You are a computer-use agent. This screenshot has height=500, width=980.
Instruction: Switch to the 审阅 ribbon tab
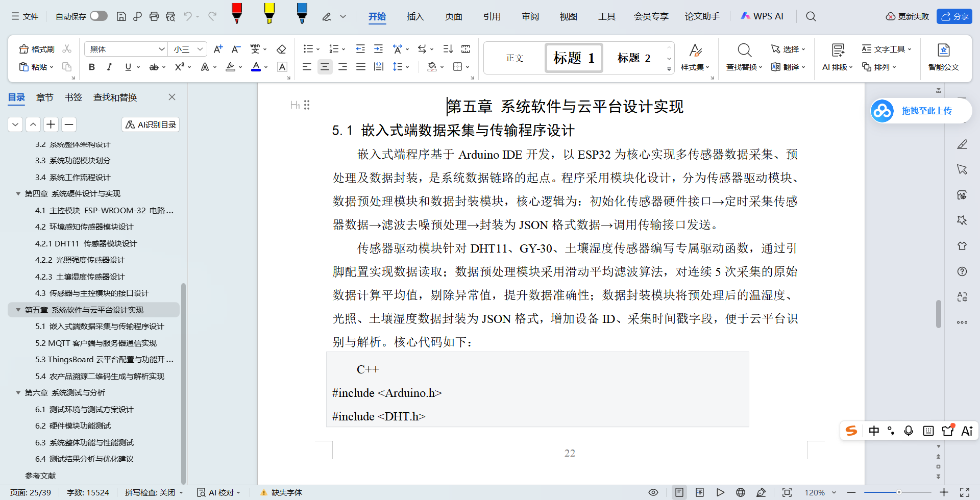[530, 16]
